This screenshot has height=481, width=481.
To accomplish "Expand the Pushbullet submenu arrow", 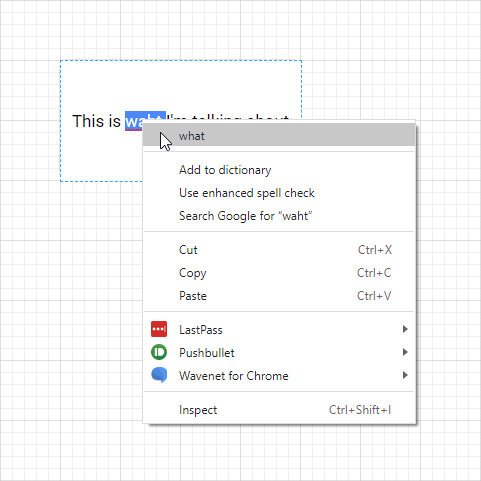I will 405,352.
